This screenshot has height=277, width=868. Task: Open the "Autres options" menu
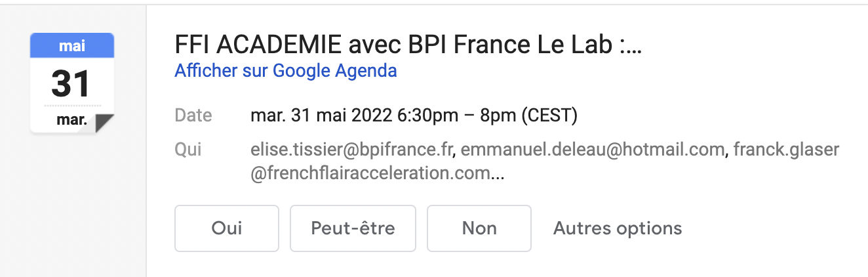[x=618, y=228]
